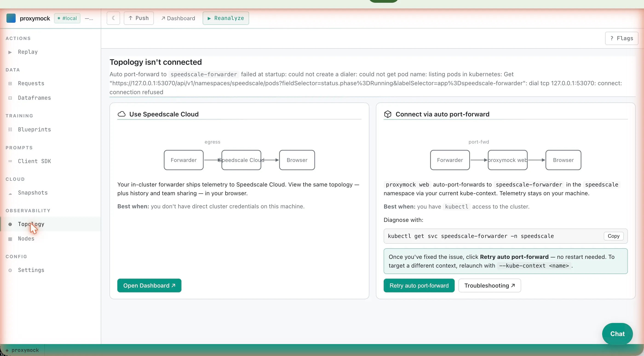This screenshot has width=644, height=356.
Task: Click the proxymock status bar entry
Action: (x=23, y=350)
